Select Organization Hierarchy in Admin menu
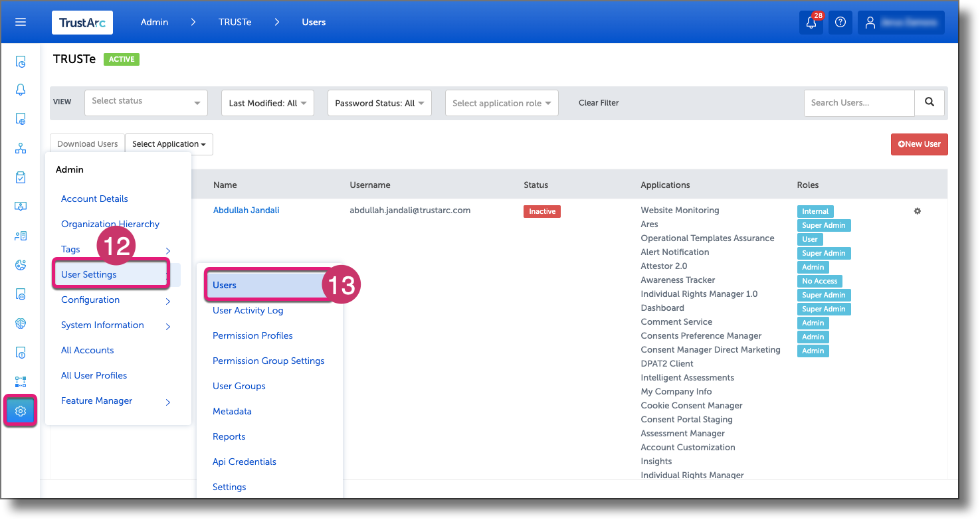The height and width of the screenshot is (520, 980). [x=110, y=224]
